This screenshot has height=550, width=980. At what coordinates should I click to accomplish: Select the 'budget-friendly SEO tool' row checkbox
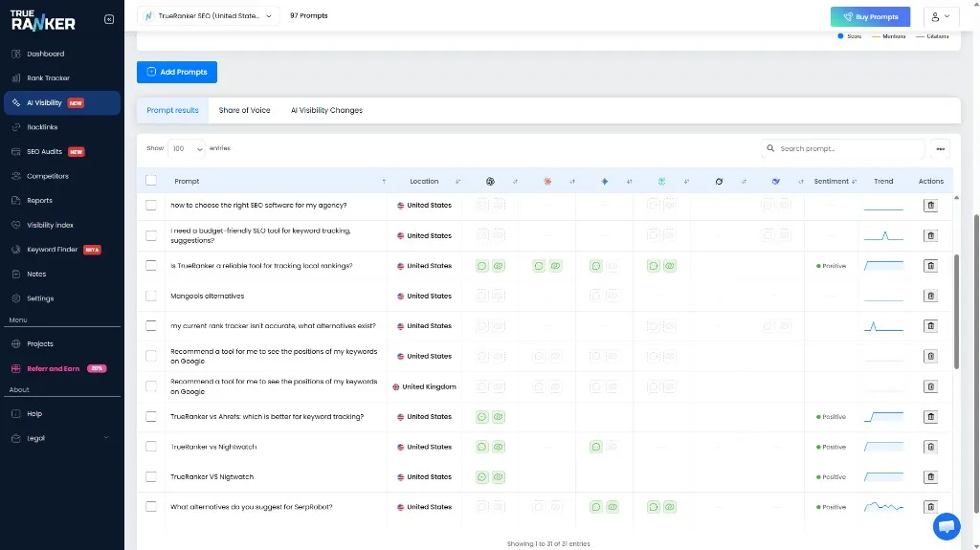[151, 235]
